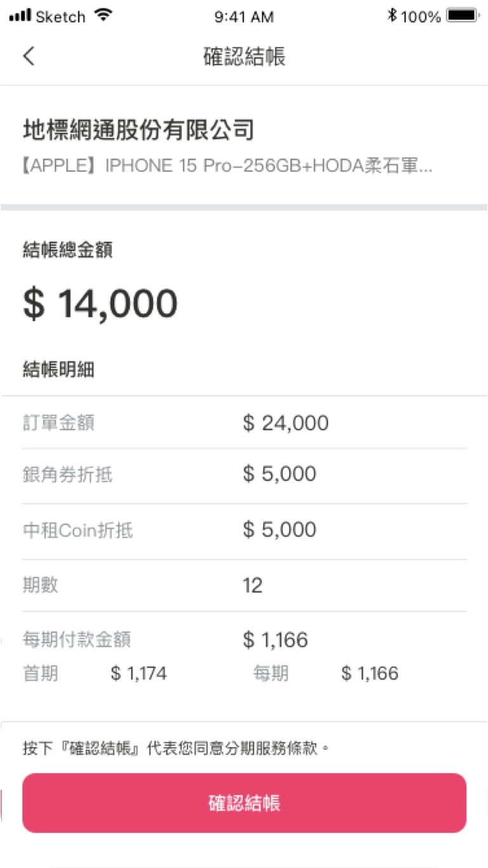Tap the 期數 installment count row
488x868 pixels.
pos(244,585)
